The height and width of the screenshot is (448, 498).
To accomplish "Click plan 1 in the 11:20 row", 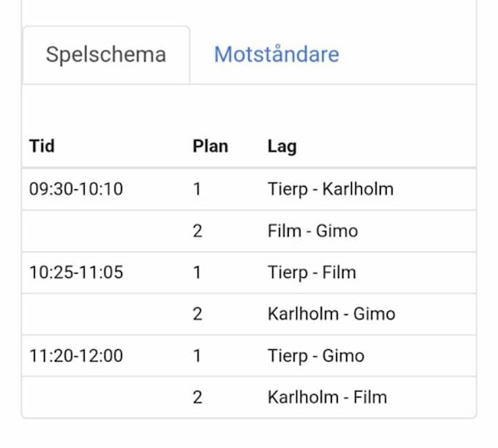I will point(198,356).
